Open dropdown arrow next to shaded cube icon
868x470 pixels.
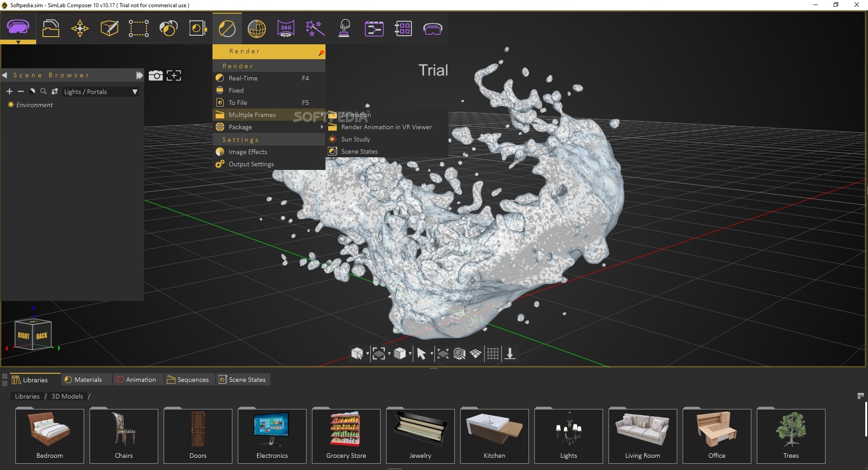[410, 353]
